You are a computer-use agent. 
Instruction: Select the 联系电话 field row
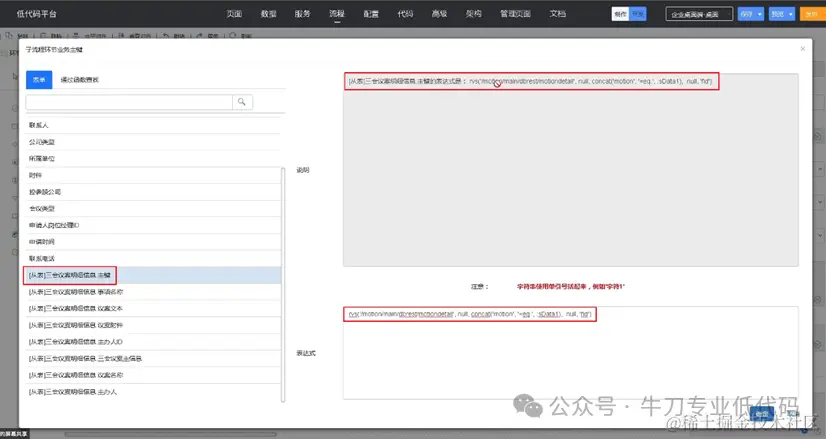[x=153, y=259]
